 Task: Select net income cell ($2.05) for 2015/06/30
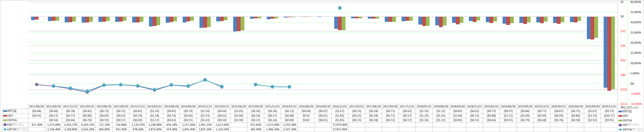(x=239, y=111)
